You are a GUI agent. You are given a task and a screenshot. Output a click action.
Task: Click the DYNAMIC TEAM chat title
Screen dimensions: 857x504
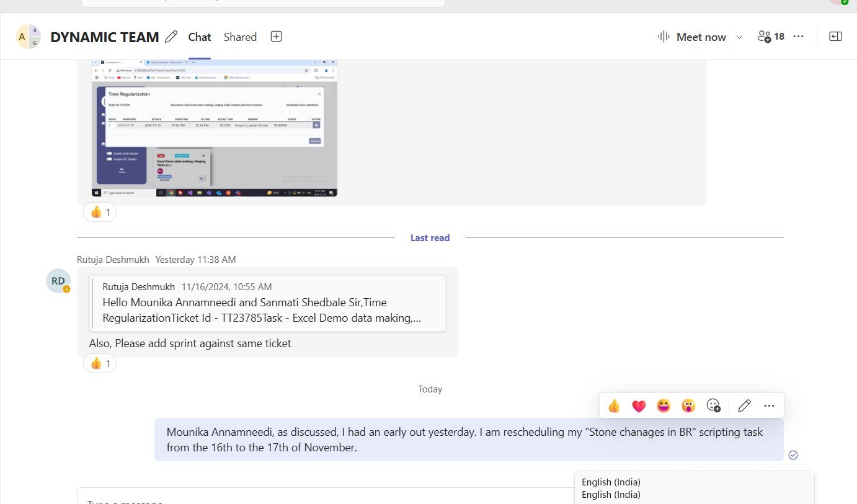click(x=105, y=37)
